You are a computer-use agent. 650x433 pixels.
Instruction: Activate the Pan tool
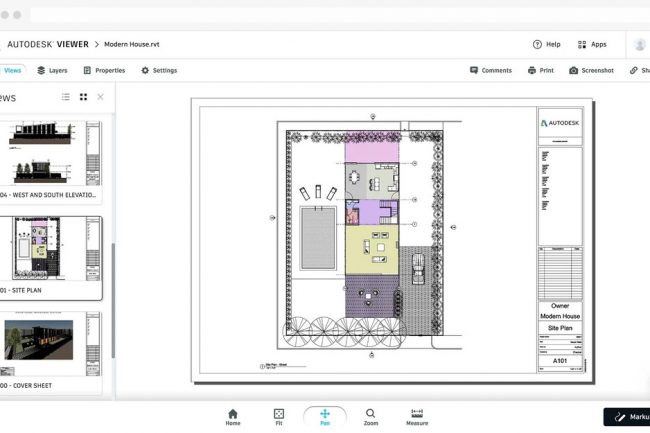coord(325,416)
